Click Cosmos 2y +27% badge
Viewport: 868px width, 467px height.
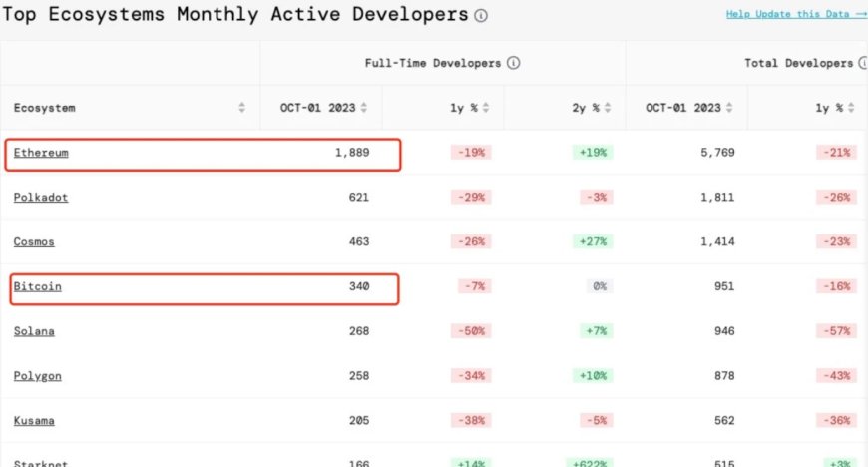click(x=593, y=242)
